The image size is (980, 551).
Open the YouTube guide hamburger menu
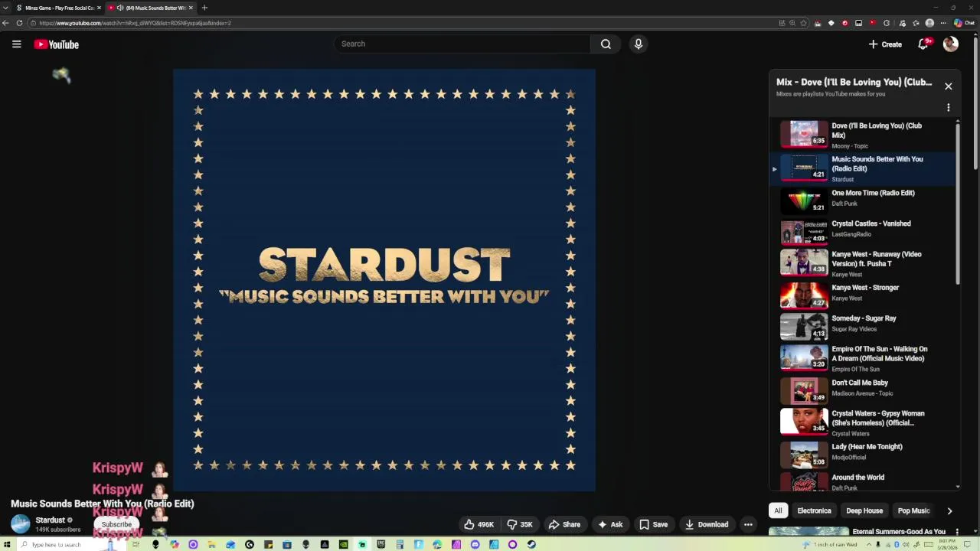[16, 44]
